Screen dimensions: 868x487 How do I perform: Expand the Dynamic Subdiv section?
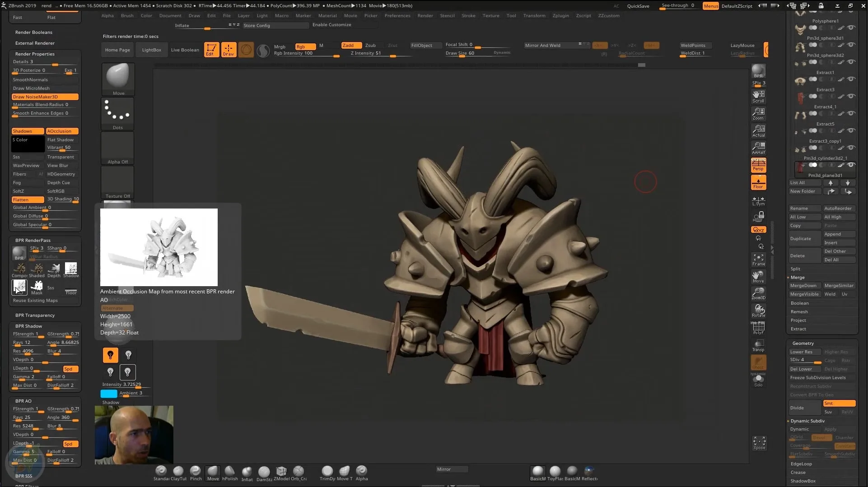(808, 421)
